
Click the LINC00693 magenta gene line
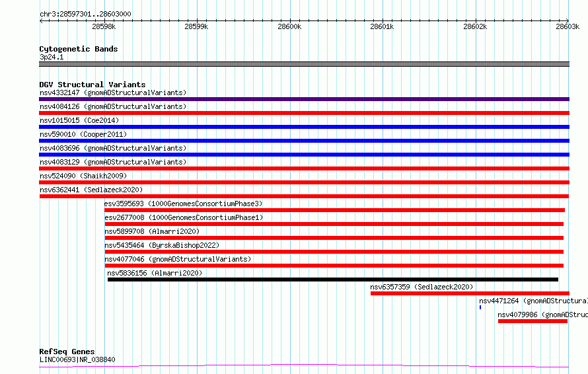pyautogui.click(x=304, y=366)
